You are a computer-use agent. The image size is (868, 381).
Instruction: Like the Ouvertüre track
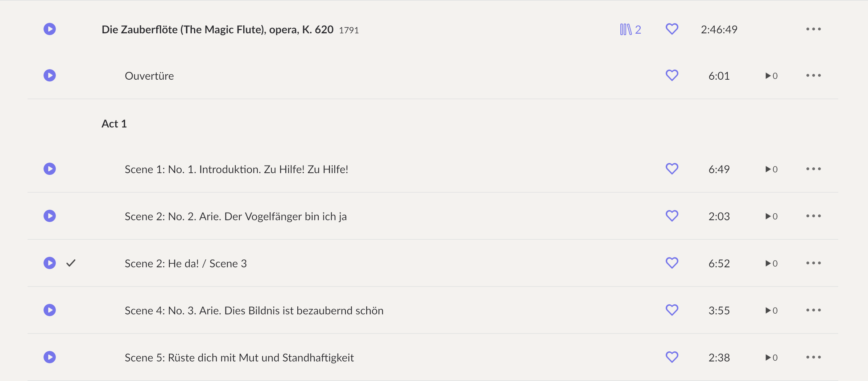(672, 75)
